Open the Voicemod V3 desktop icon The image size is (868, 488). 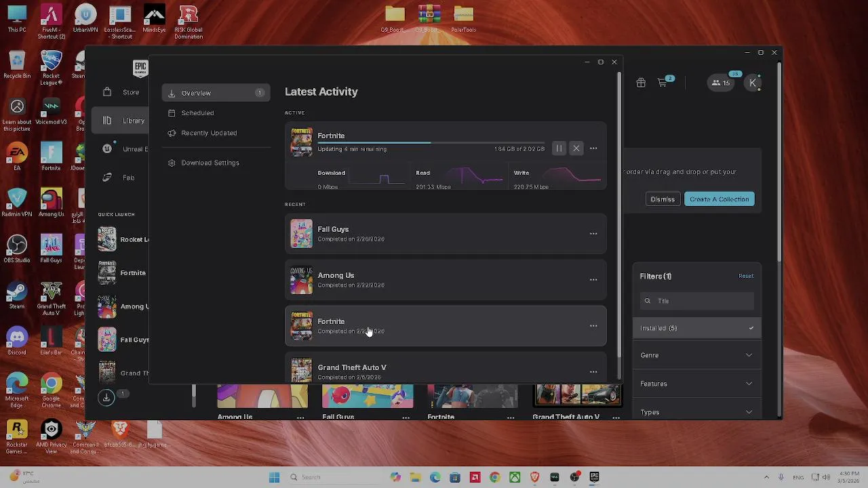[x=51, y=110]
